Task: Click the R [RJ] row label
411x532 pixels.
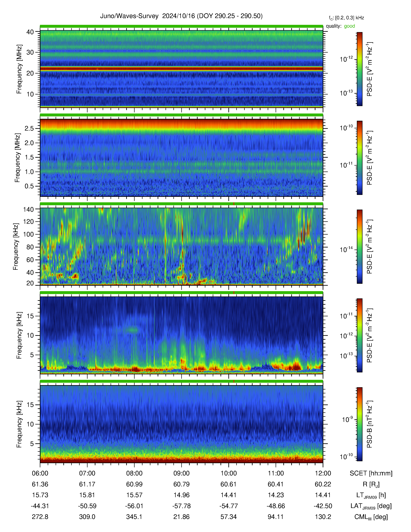Action: click(x=371, y=484)
